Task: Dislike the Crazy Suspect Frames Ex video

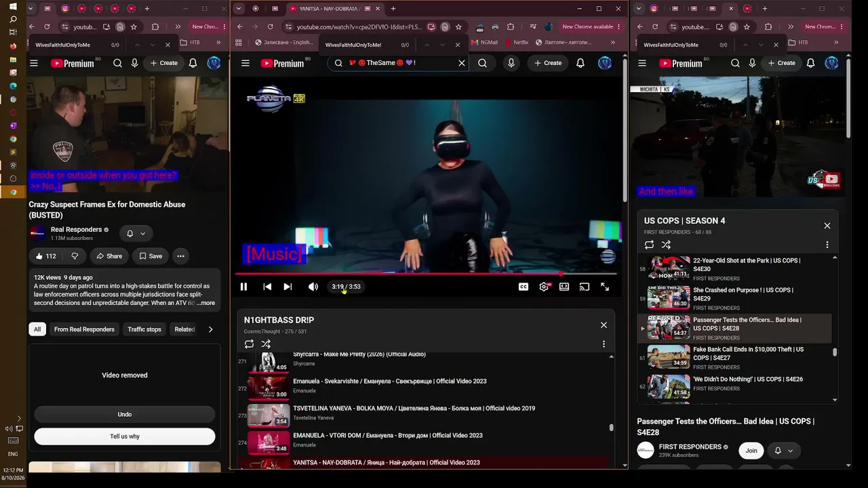Action: click(x=75, y=256)
